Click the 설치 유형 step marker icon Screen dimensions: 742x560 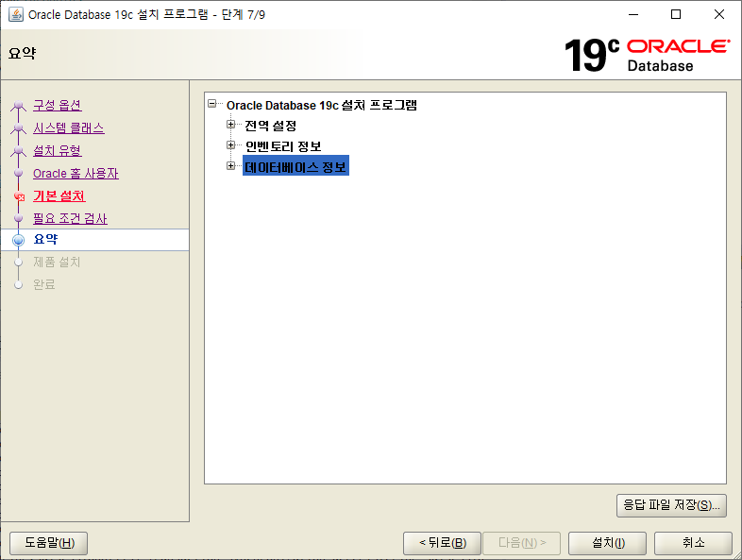(x=19, y=150)
